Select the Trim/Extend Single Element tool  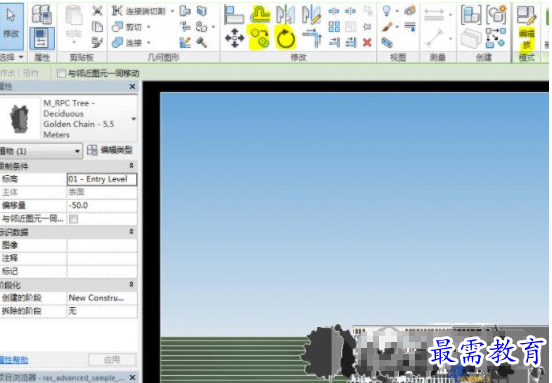[x=334, y=43]
